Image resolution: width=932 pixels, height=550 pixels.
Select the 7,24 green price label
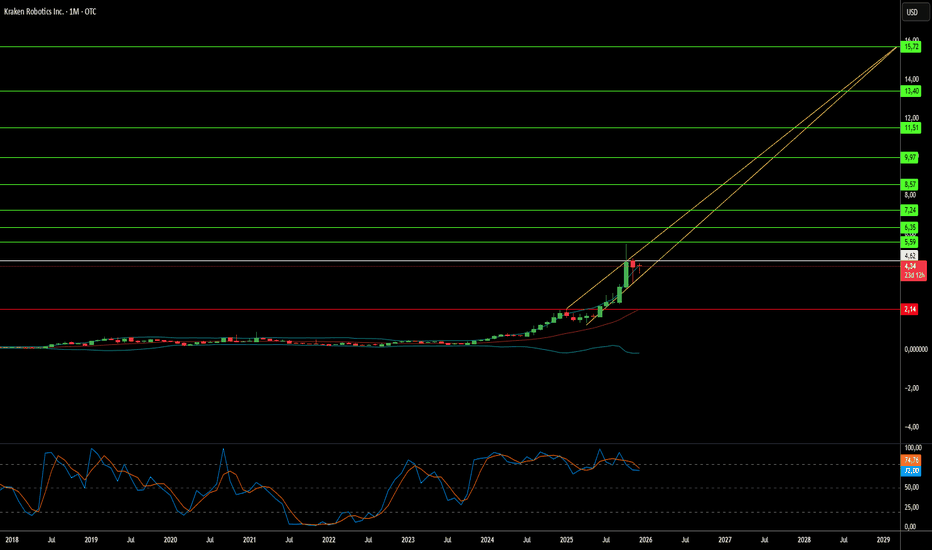coord(909,210)
